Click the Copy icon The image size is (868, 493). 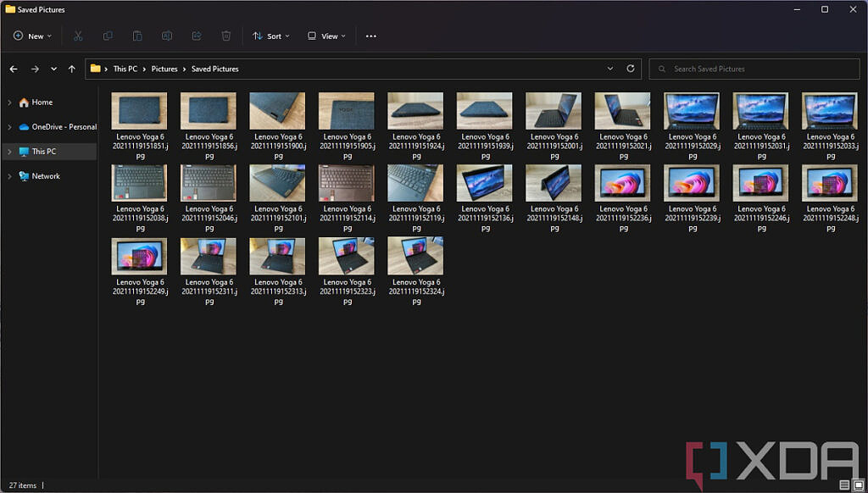point(108,36)
